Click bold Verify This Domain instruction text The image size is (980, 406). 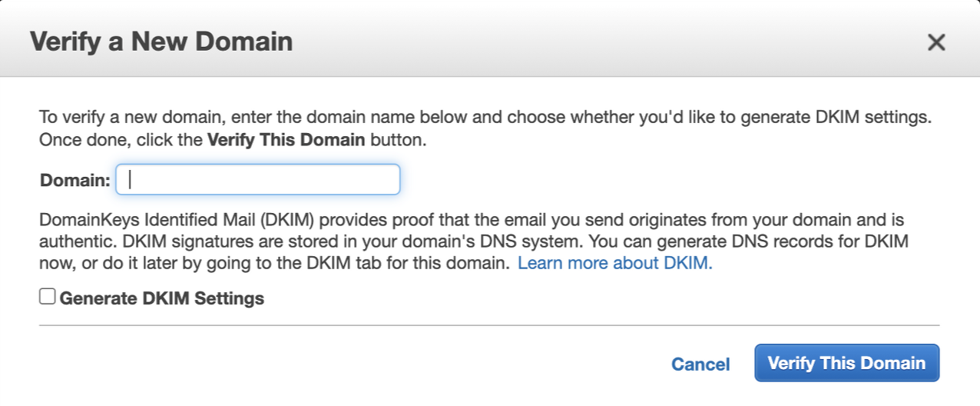[x=286, y=141]
